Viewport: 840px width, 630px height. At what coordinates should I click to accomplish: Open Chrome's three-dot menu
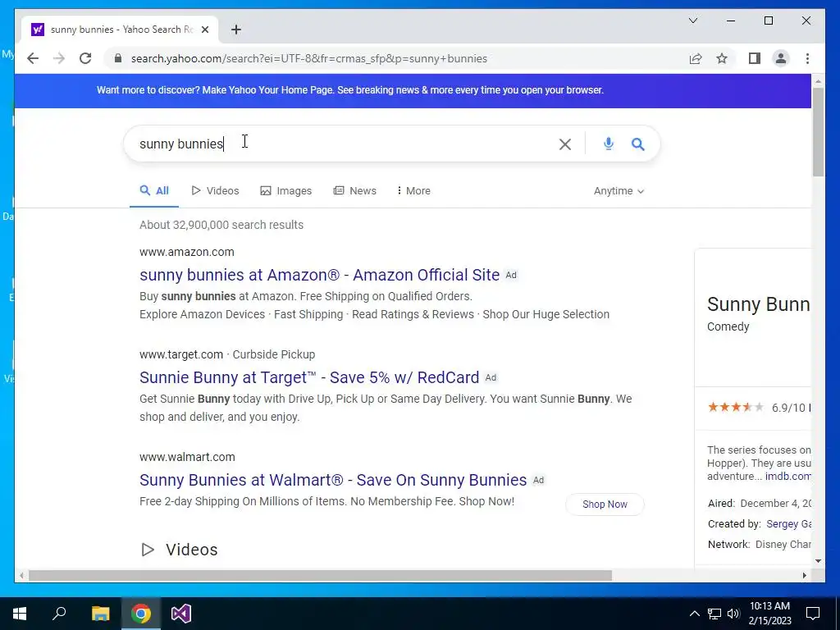coord(807,58)
